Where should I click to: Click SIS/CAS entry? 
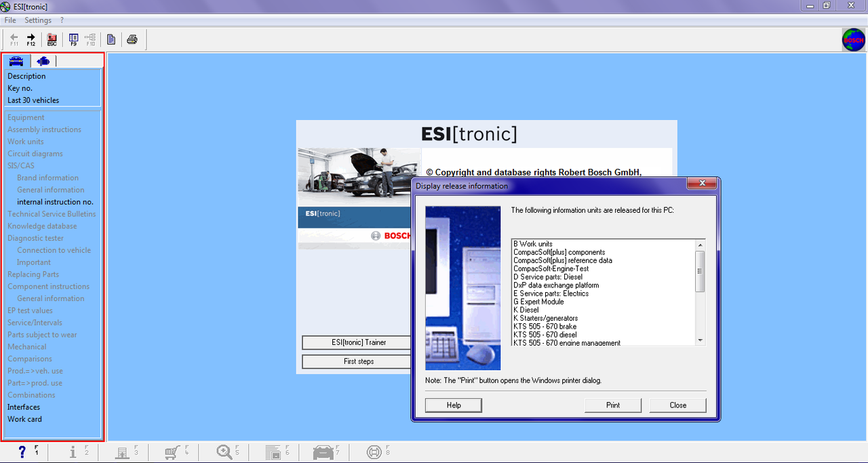(x=20, y=165)
